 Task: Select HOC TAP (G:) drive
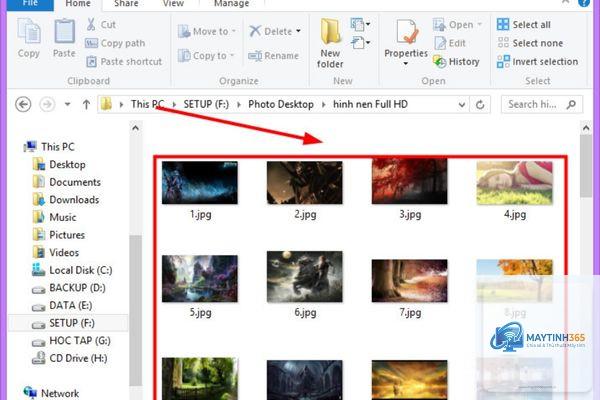(71, 341)
